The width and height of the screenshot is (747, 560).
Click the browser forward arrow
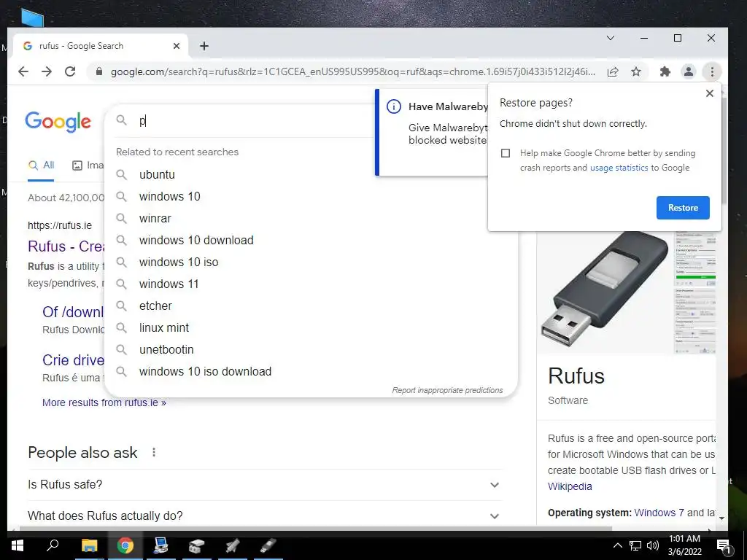[x=47, y=72]
